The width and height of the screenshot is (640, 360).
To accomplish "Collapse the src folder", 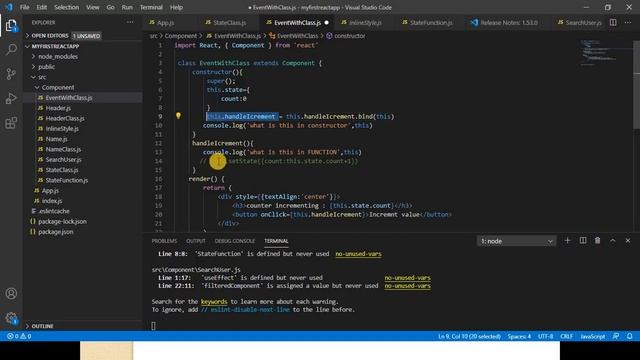I will [42, 77].
